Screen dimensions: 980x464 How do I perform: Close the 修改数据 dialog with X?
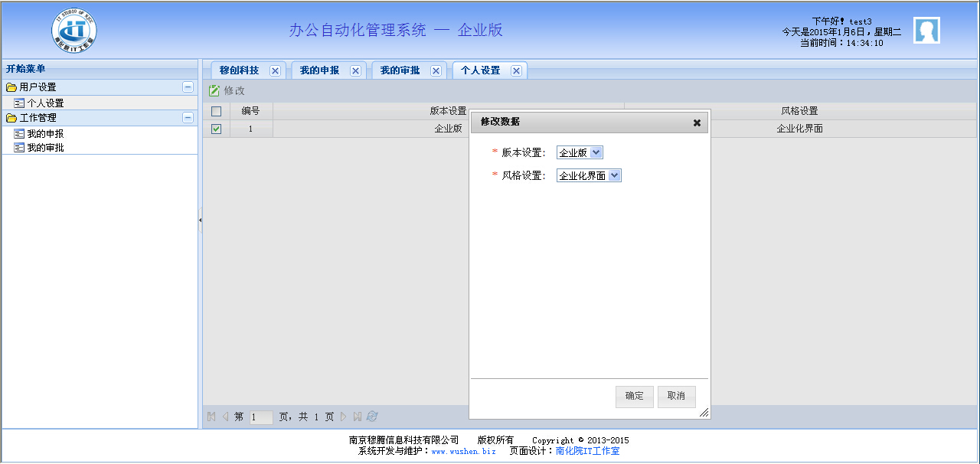point(697,123)
